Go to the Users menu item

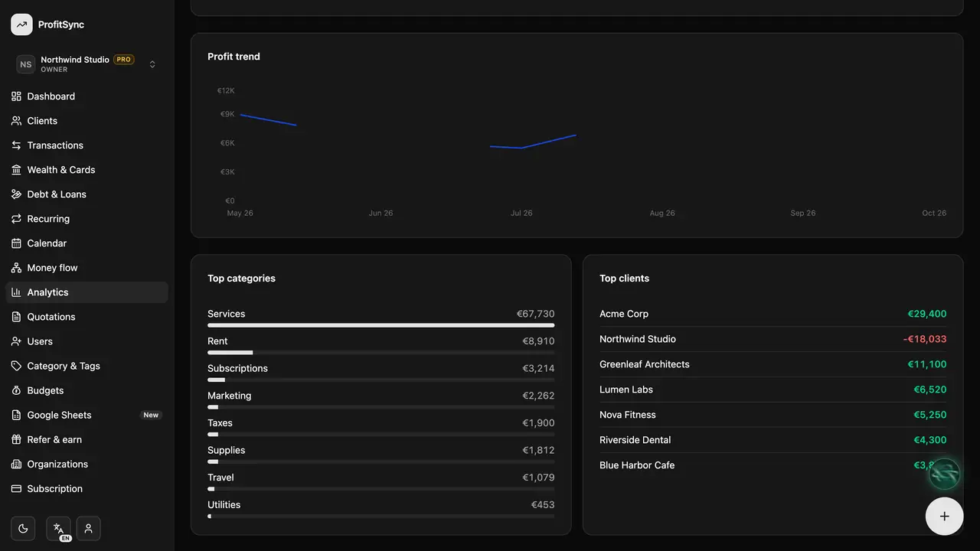[x=87, y=341]
